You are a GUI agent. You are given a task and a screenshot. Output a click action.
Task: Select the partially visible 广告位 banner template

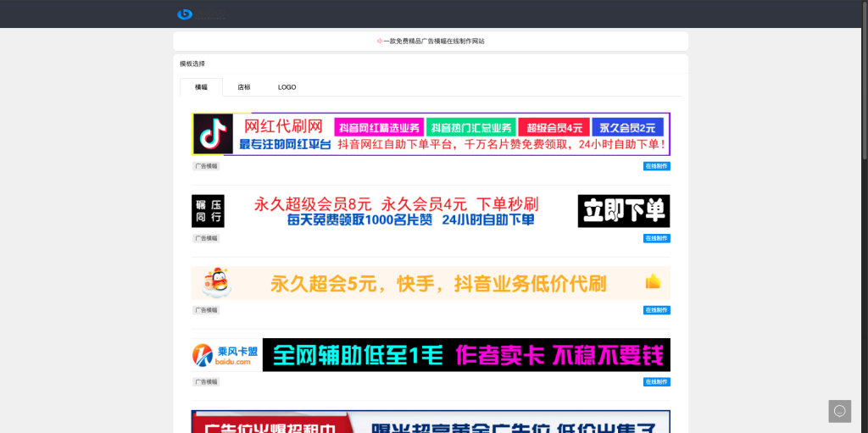[431, 421]
